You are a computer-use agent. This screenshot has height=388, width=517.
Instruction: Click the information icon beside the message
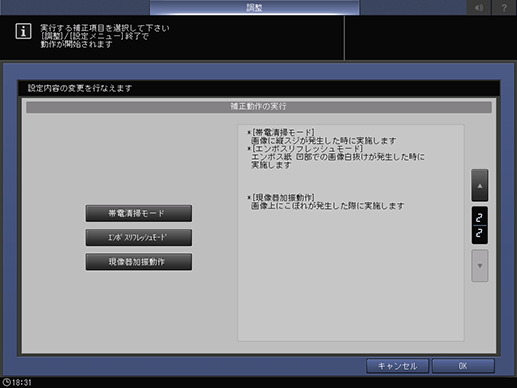click(x=23, y=31)
